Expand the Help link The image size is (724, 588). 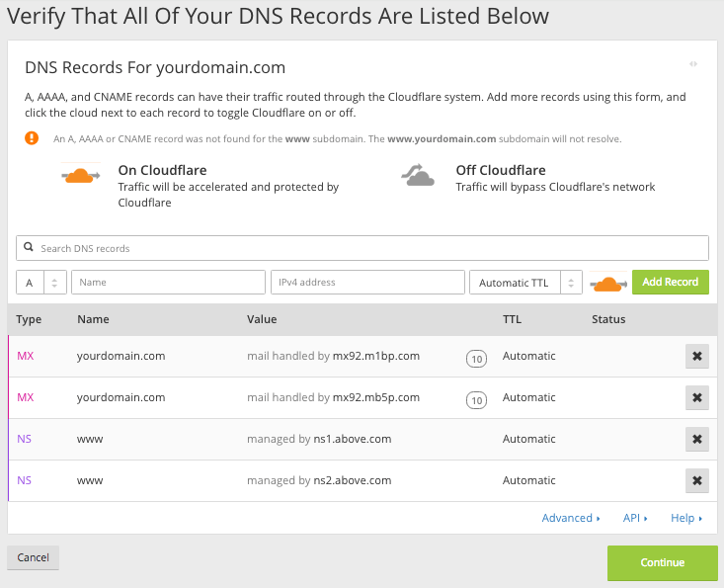[x=686, y=518]
